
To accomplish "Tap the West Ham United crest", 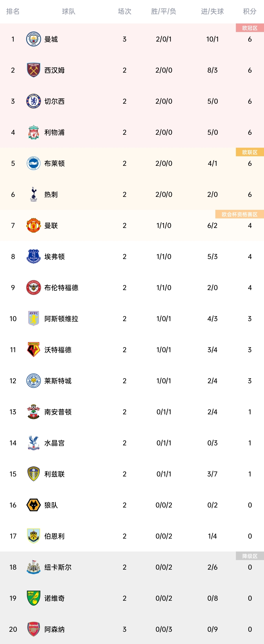I will pos(33,70).
